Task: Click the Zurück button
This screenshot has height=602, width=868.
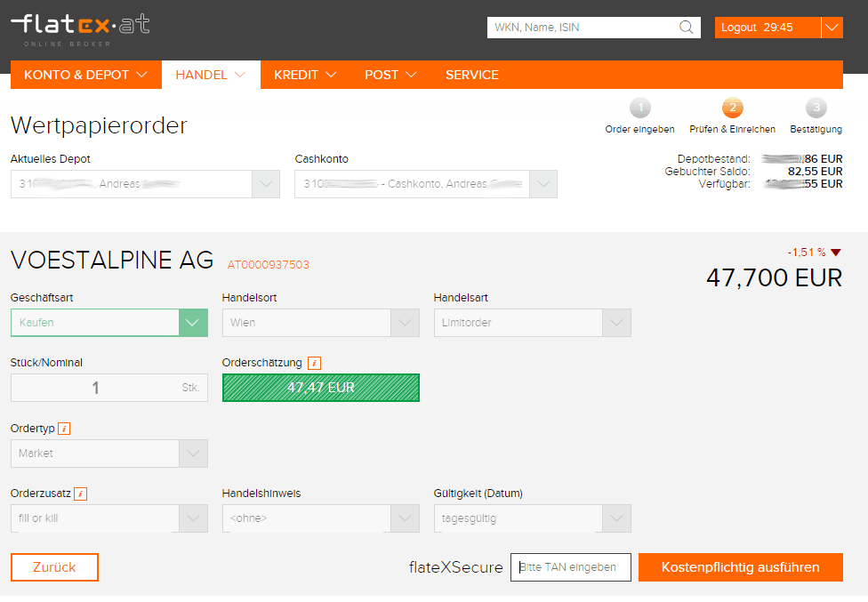Action: [54, 567]
